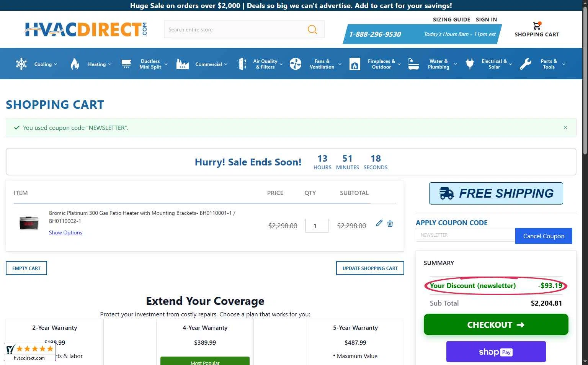Expand the Fireplaces & Outdoor chevron
The image size is (588, 365).
[399, 64]
